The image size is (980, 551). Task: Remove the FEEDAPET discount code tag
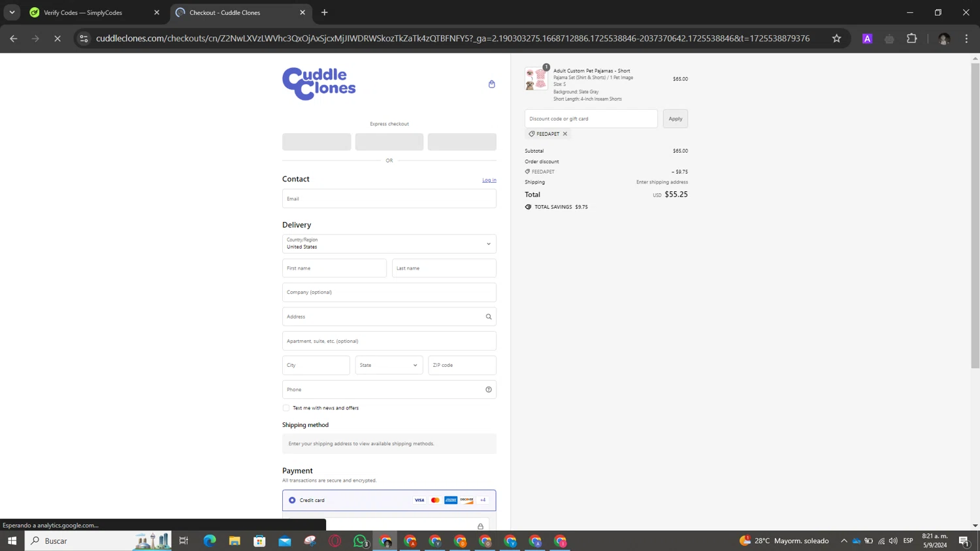tap(565, 134)
